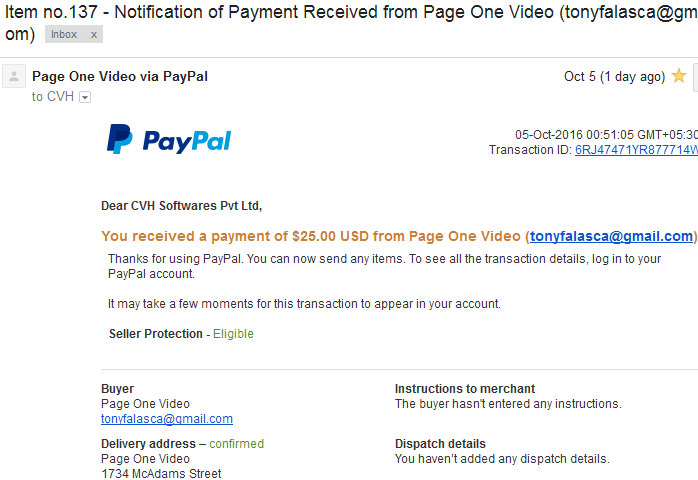Click the Inbox label tag
The image size is (698, 480).
click(x=64, y=34)
